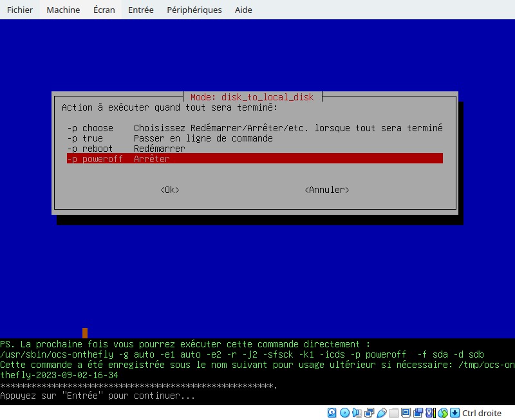
Task: Click the 'Mode: disk_to_local_disk' dialog title
Action: click(x=252, y=97)
